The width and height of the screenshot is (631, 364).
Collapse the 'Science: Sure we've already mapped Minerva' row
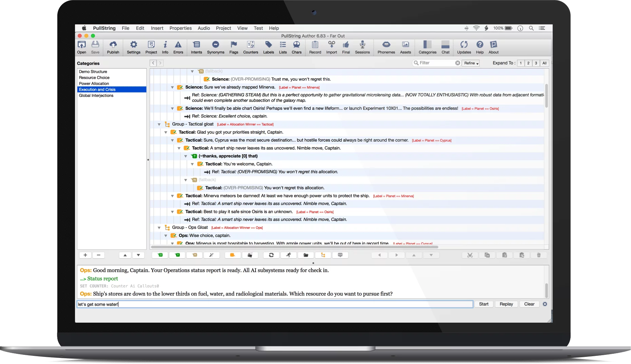pyautogui.click(x=172, y=87)
